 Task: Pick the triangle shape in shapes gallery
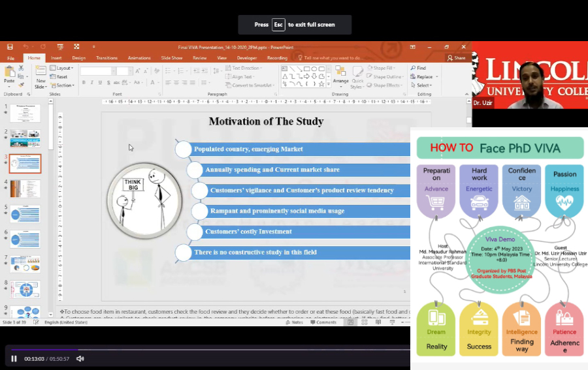click(285, 76)
